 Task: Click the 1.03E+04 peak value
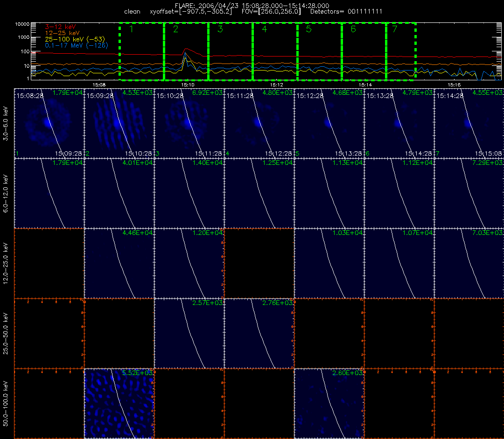(348, 233)
